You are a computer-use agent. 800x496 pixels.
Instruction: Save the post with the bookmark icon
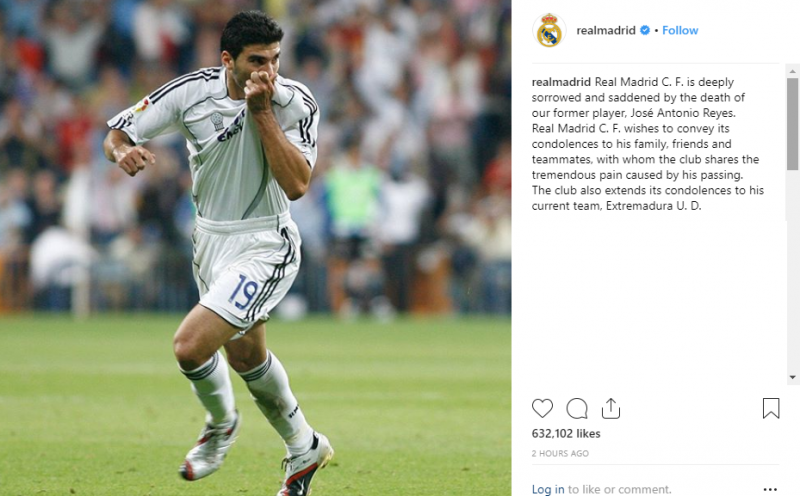771,408
